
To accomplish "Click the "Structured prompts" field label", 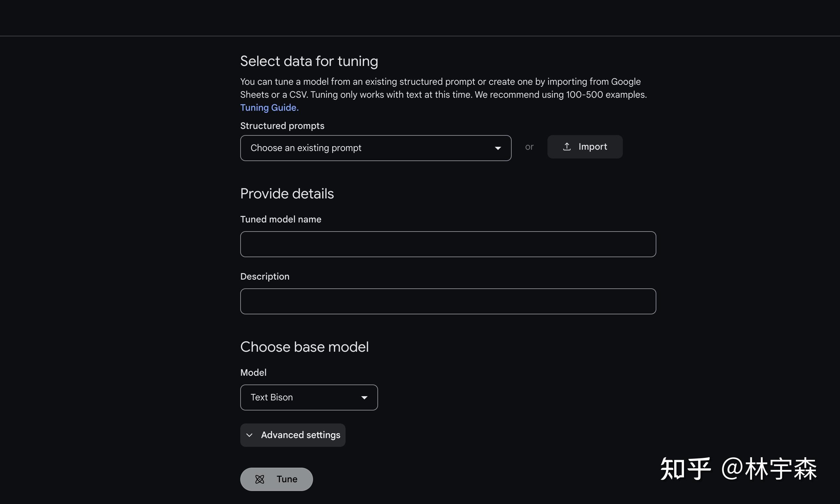I will click(282, 126).
